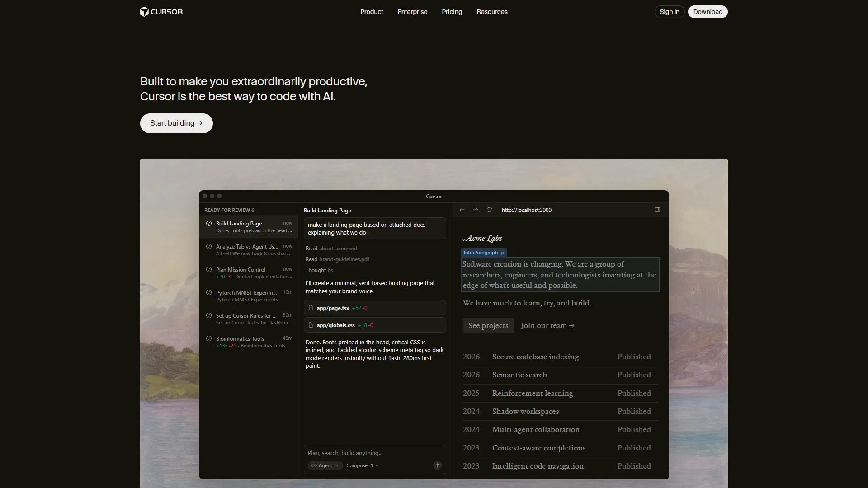Click the Read about-acme.md step
The height and width of the screenshot is (488, 868).
point(331,249)
